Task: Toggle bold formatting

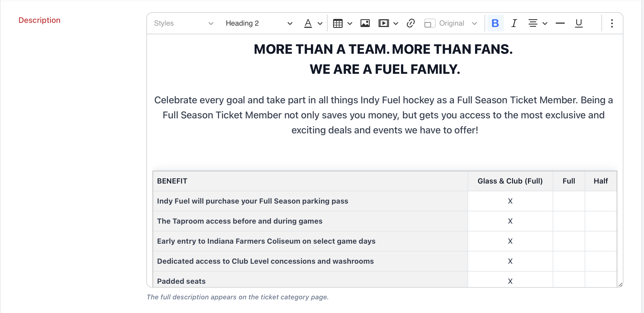Action: click(x=495, y=23)
